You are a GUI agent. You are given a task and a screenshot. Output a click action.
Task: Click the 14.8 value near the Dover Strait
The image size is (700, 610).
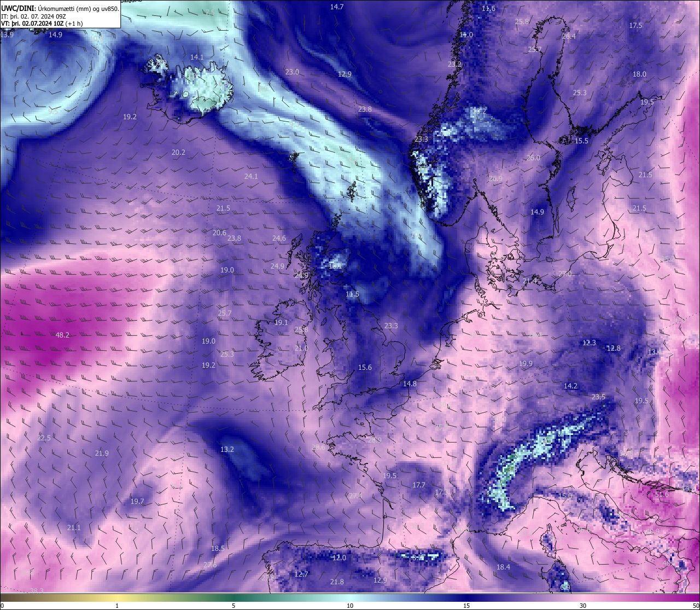click(x=410, y=384)
